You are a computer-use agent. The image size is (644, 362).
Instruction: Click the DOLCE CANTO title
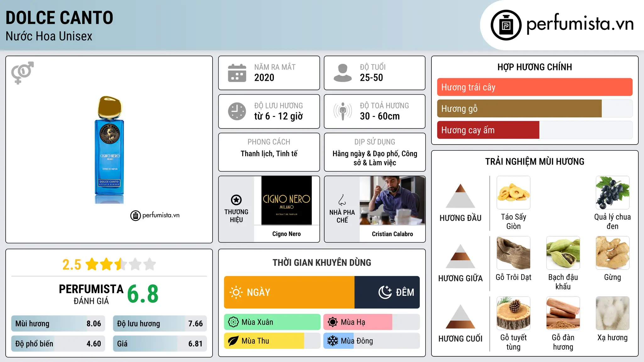(x=59, y=18)
